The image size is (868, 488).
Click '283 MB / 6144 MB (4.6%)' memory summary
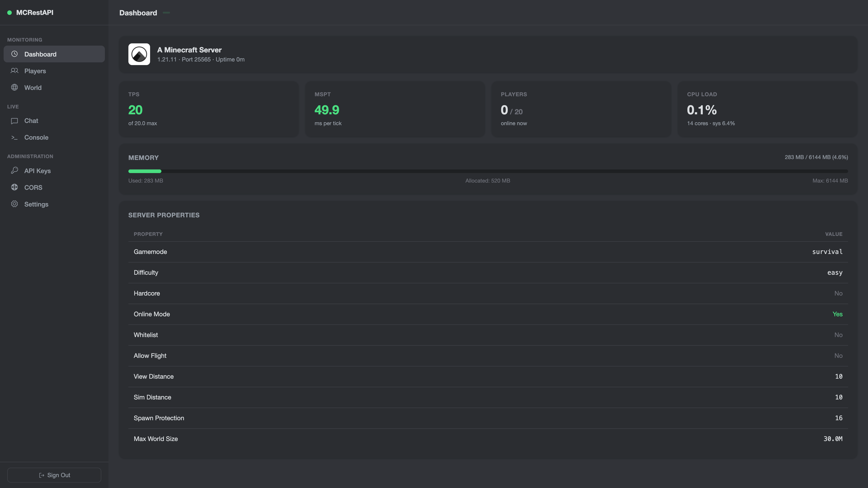click(816, 157)
